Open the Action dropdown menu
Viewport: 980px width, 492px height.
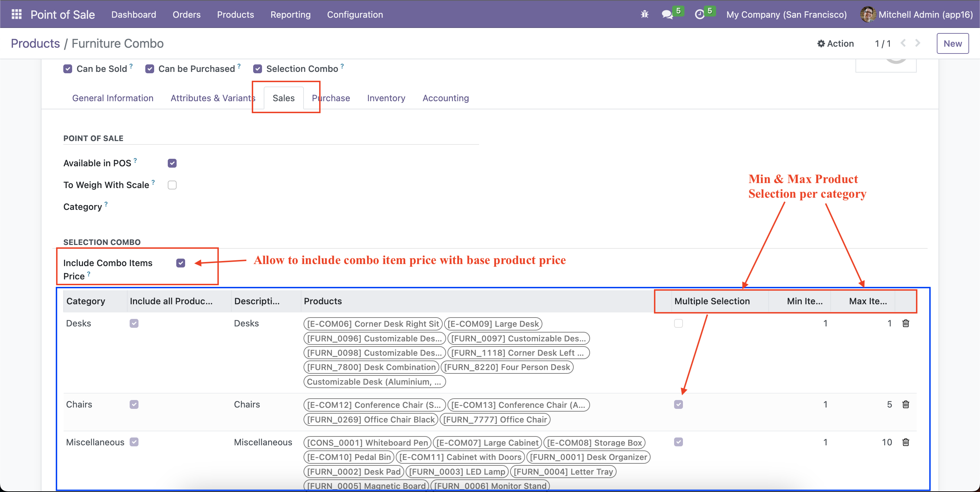click(x=835, y=43)
